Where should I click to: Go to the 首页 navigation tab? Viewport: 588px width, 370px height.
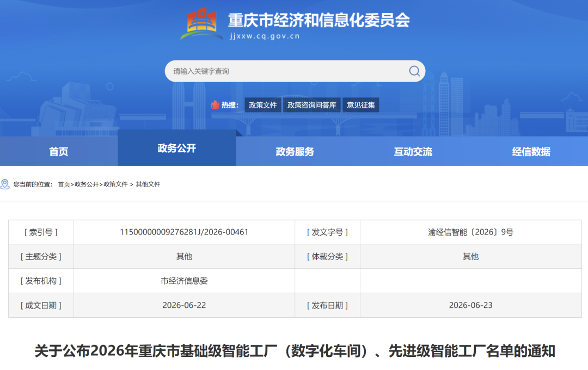(59, 151)
